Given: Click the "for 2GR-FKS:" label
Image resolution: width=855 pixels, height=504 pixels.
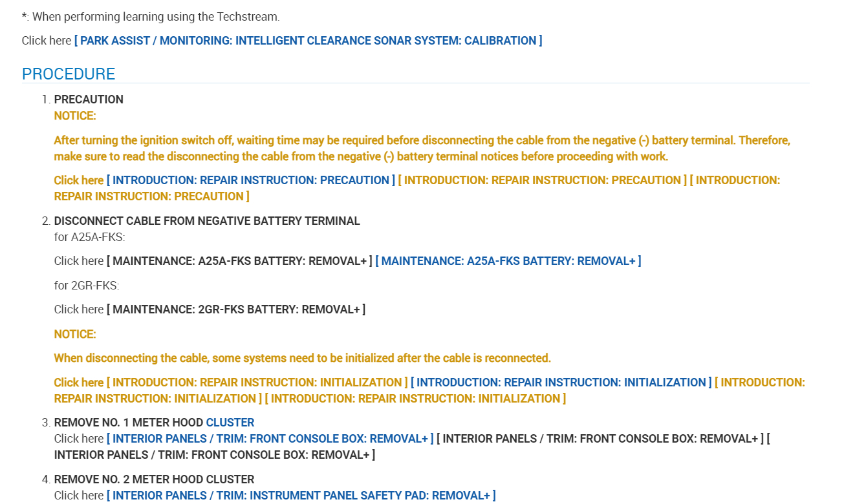Looking at the screenshot, I should click(87, 286).
